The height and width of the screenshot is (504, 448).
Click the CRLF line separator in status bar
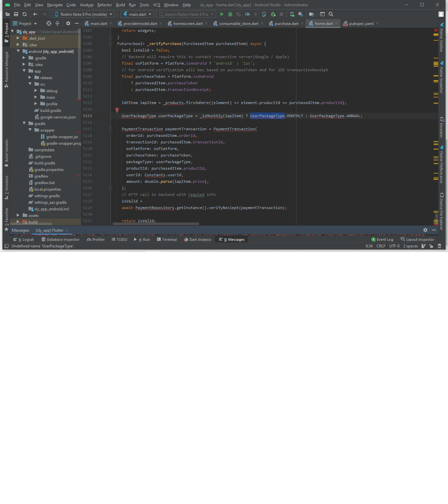click(x=381, y=246)
